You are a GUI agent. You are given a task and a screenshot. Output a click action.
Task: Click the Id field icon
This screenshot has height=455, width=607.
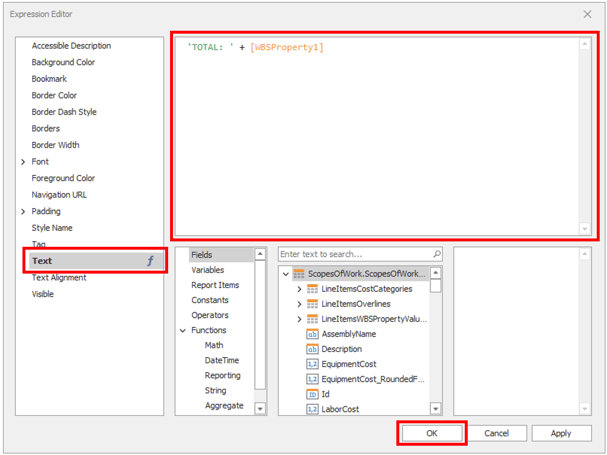312,394
